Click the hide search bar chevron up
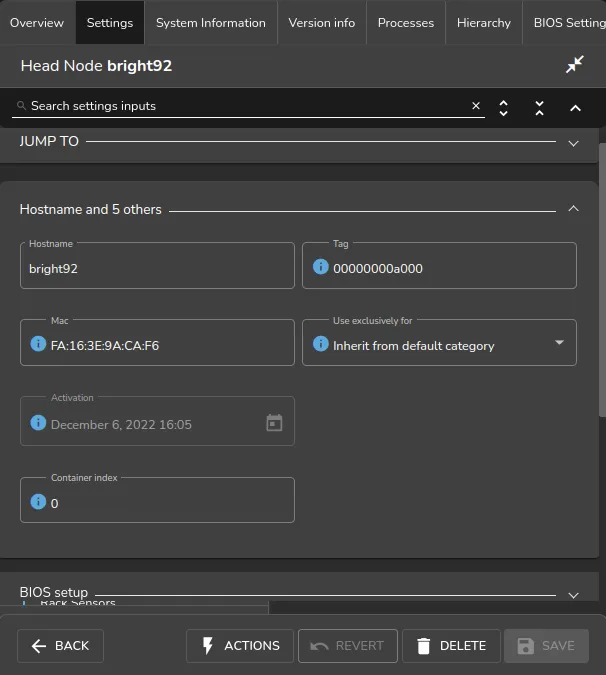 pos(575,108)
